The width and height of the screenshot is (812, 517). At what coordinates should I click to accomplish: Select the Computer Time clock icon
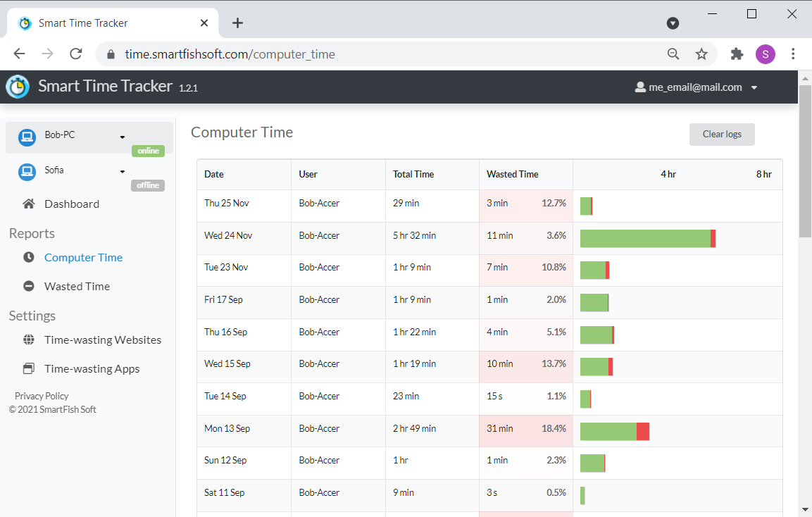28,257
